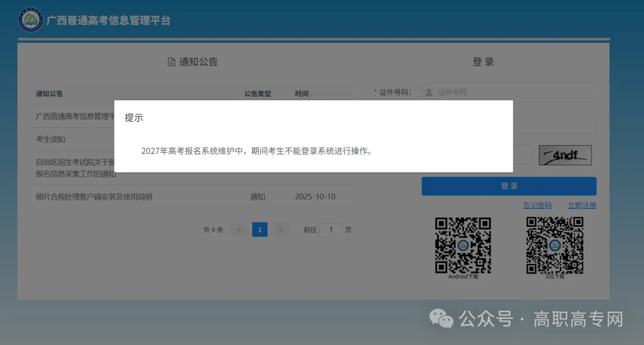Open notice 照片合规处理客户端安装及使用说明
Screen dimensions: 644x345
tap(94, 197)
